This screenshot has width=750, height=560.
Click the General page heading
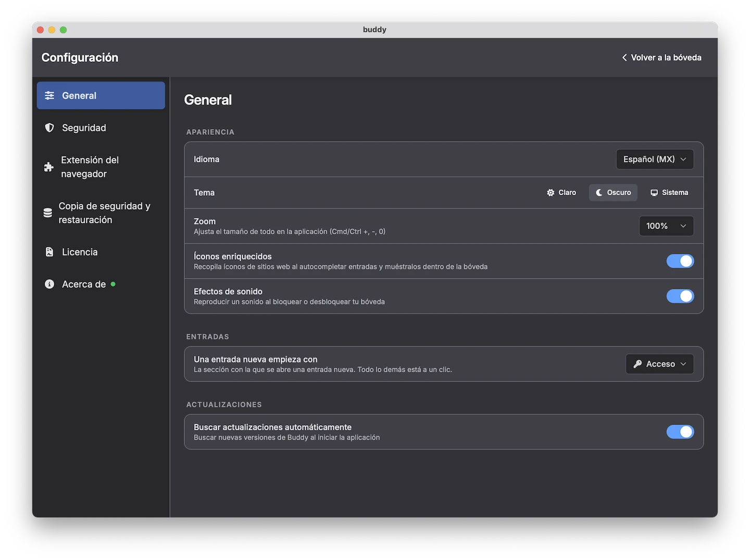click(208, 100)
